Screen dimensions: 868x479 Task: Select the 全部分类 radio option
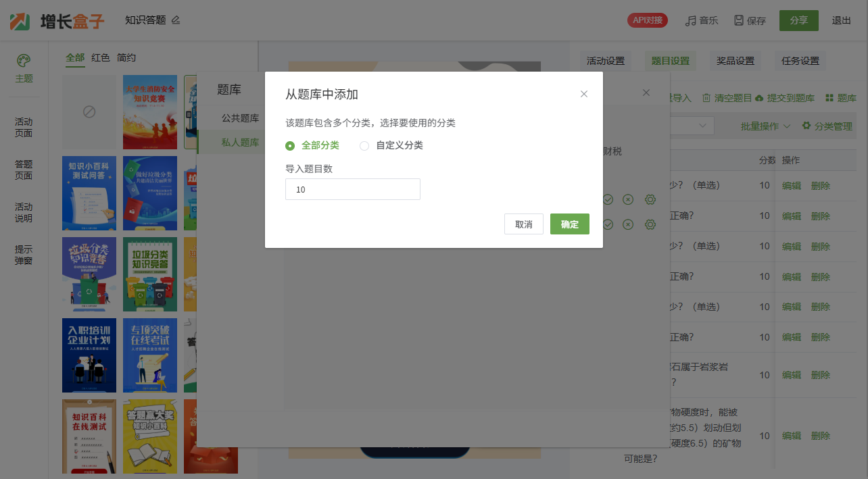point(291,145)
